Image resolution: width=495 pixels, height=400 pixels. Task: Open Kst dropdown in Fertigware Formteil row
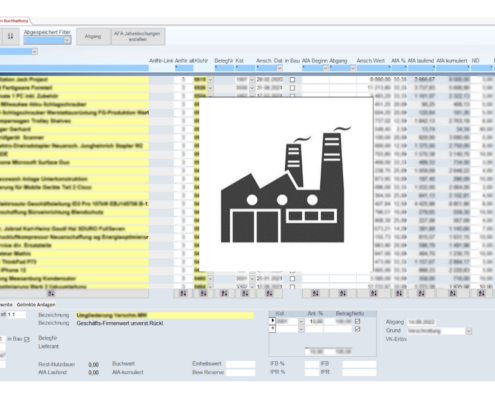(252, 88)
